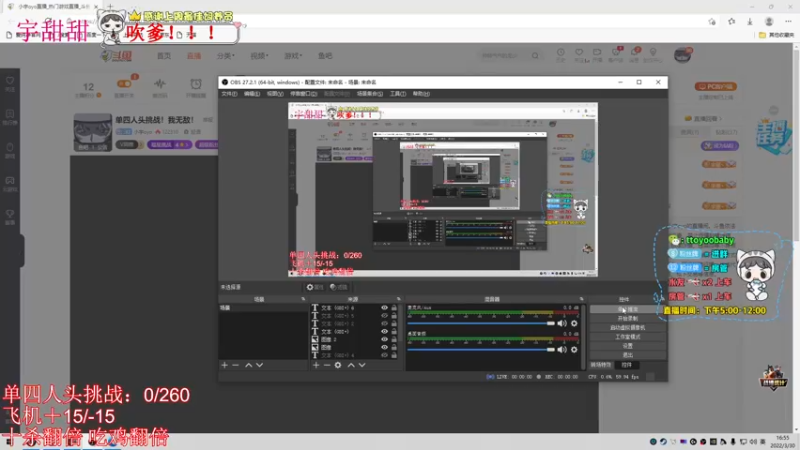Toggle visibility of 文本 (GDI+) 2 source
Image resolution: width=800 pixels, height=450 pixels.
[384, 323]
